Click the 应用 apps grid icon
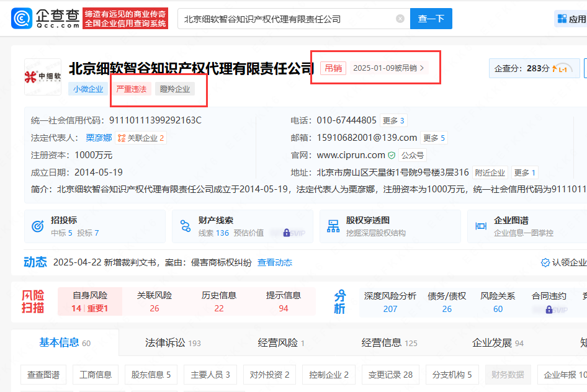Image resolution: width=587 pixels, height=392 pixels. click(562, 19)
